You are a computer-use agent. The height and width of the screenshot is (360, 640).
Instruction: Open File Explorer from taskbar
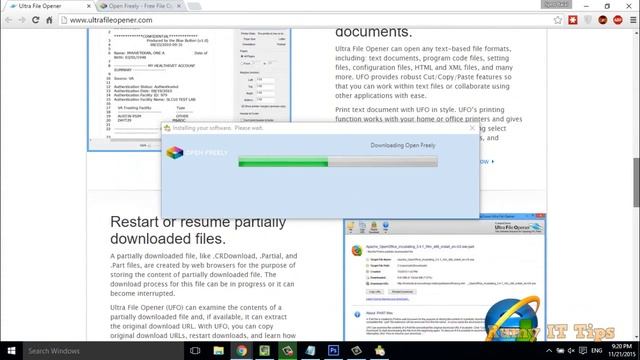(218, 351)
